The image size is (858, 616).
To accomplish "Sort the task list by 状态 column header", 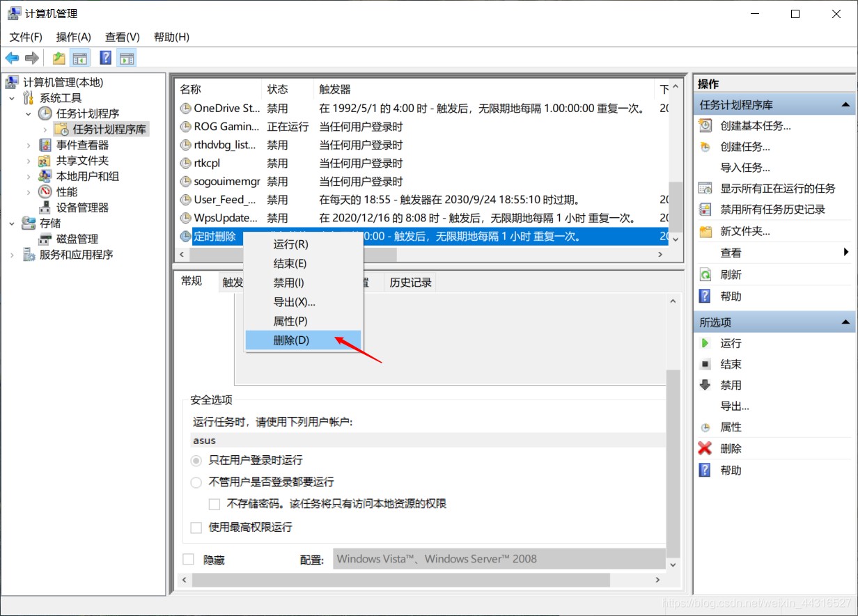I will pyautogui.click(x=287, y=89).
